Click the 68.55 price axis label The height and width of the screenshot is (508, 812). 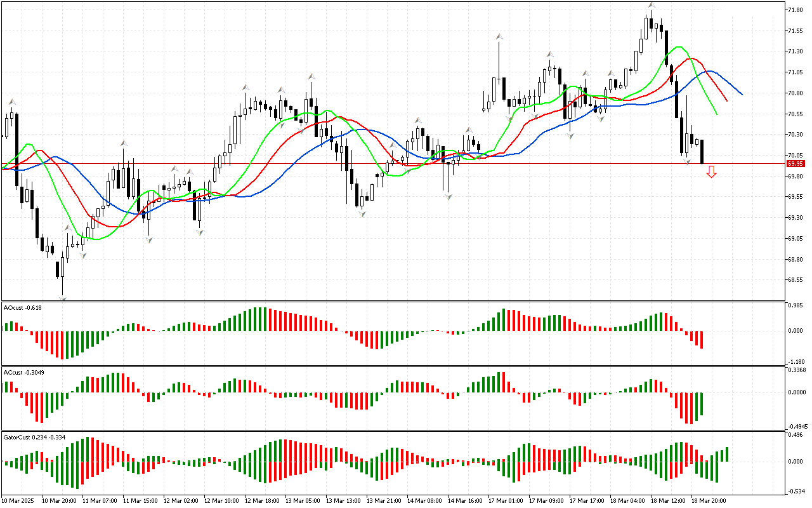(x=795, y=280)
